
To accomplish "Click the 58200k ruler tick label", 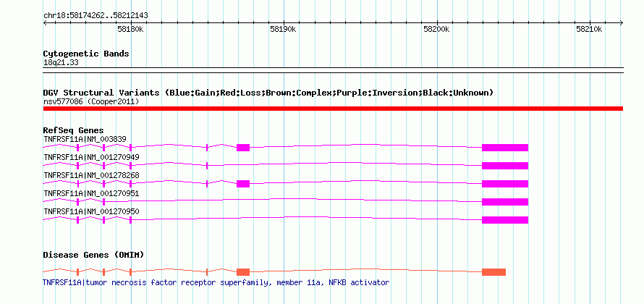I will 436,29.
